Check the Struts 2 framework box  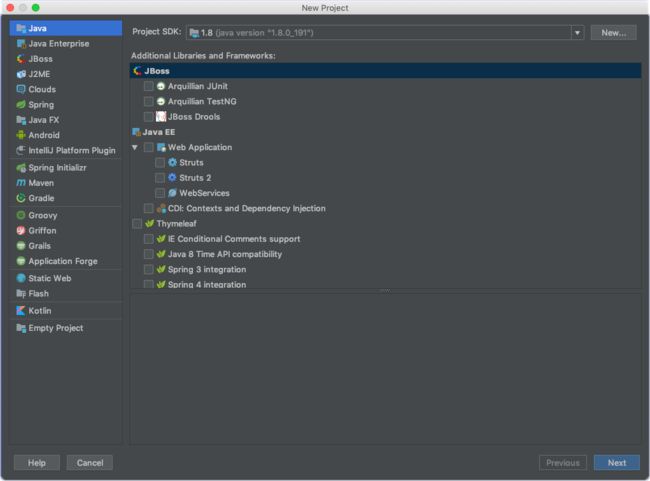point(160,178)
